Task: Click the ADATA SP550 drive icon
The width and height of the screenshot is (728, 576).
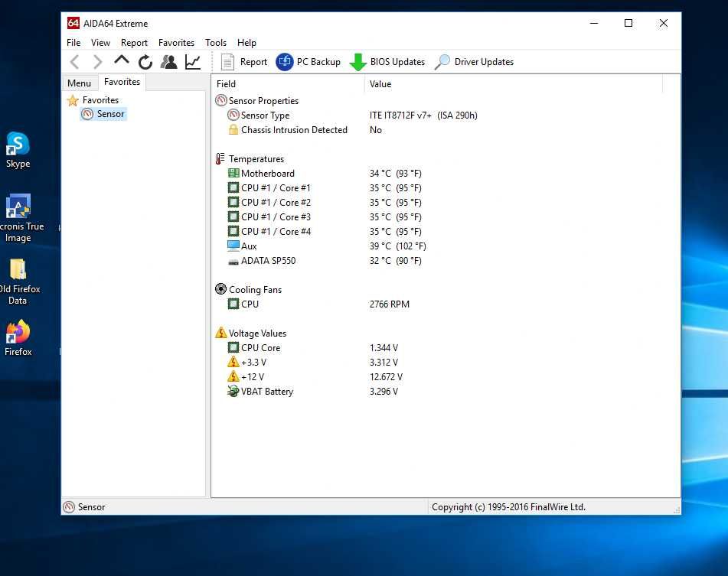Action: click(x=233, y=262)
